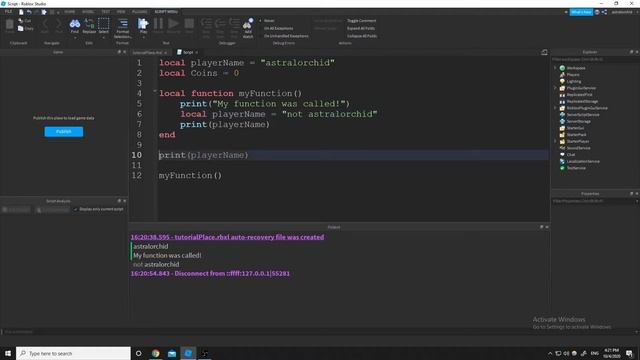Click the Paste icon in Clipboard group
Viewport: 640px width, 360px height.
click(9, 25)
